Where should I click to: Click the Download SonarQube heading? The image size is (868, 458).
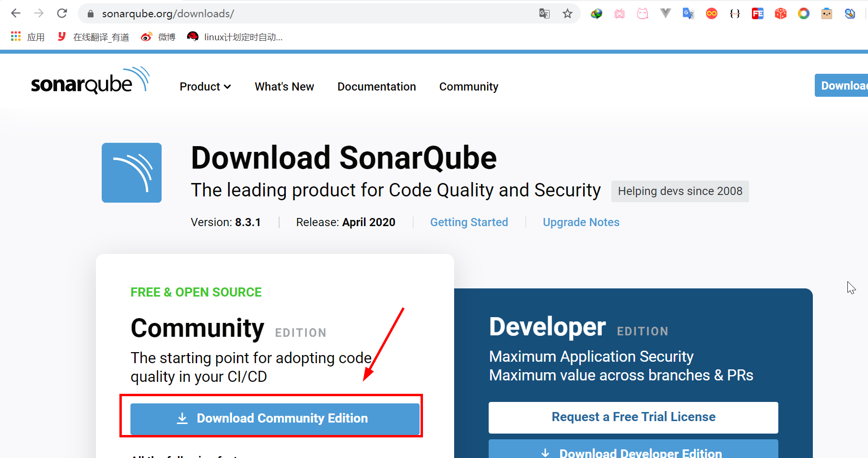tap(344, 158)
